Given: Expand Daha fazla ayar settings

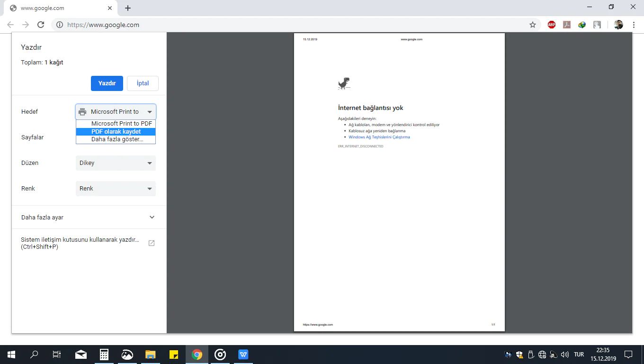Looking at the screenshot, I should [x=89, y=217].
